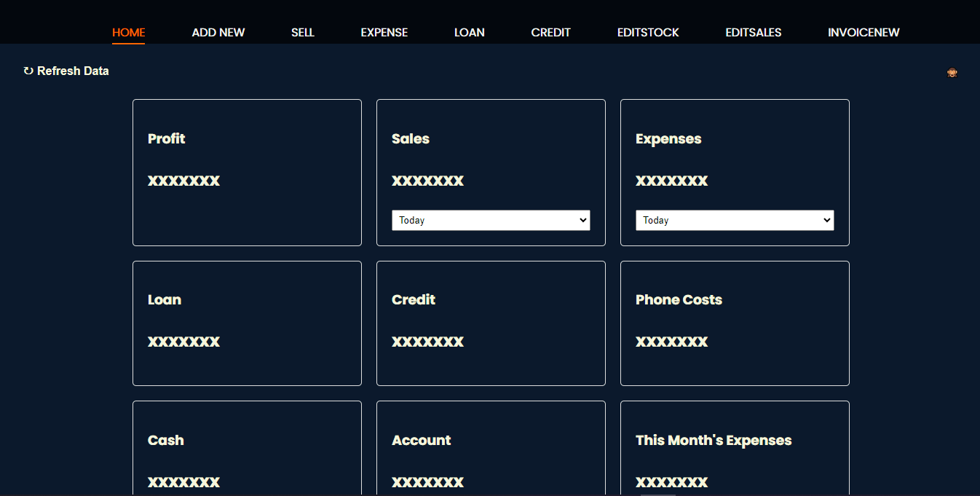
Task: Open the ADD NEW tab
Action: coord(218,32)
